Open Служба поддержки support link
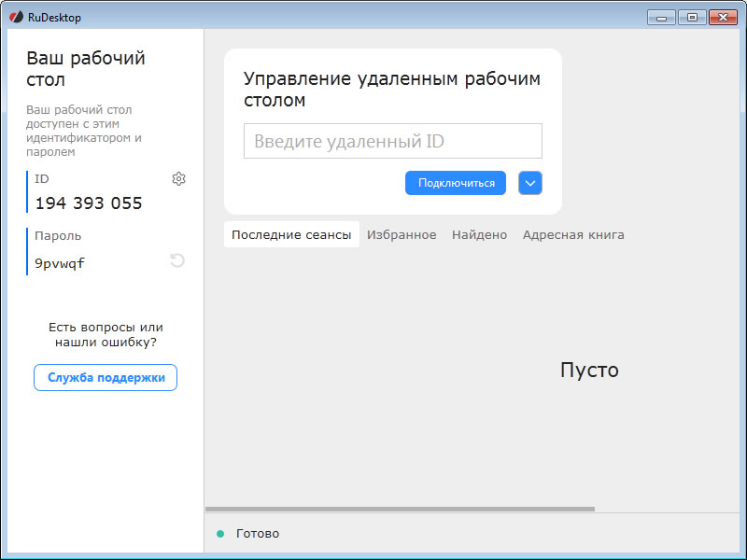The height and width of the screenshot is (560, 747). [x=106, y=377]
